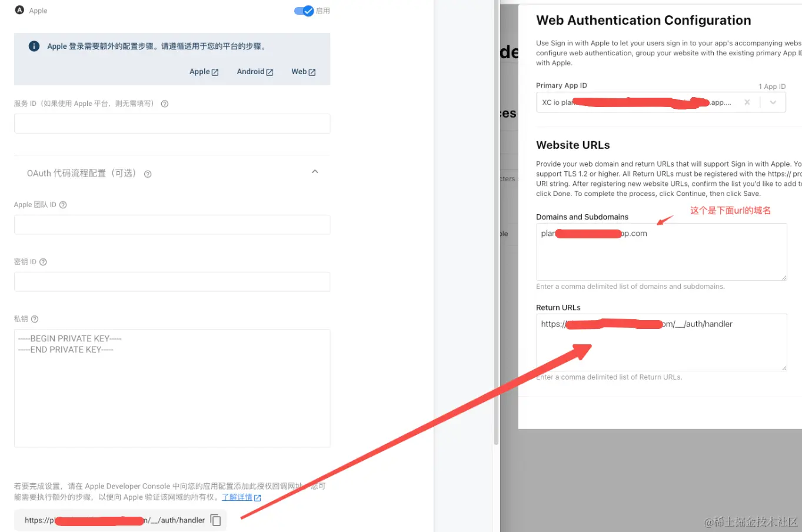Open the Android platform setup link

click(x=255, y=72)
